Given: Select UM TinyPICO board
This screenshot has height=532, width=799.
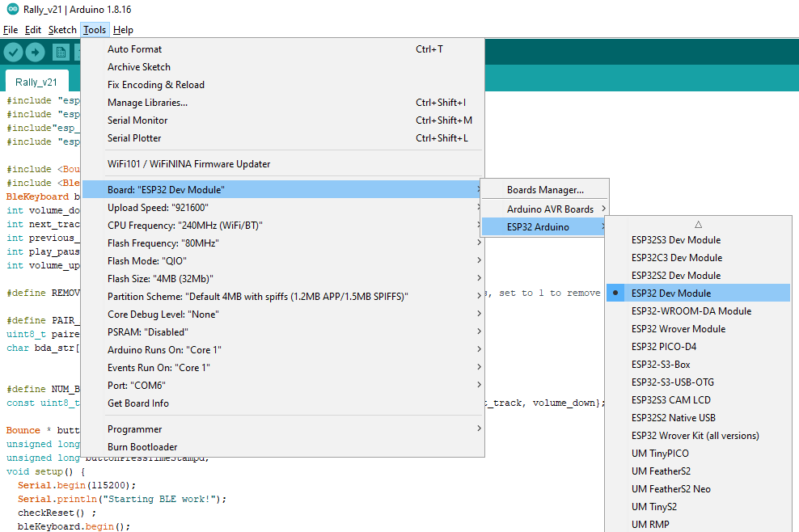Looking at the screenshot, I should pos(698,454).
